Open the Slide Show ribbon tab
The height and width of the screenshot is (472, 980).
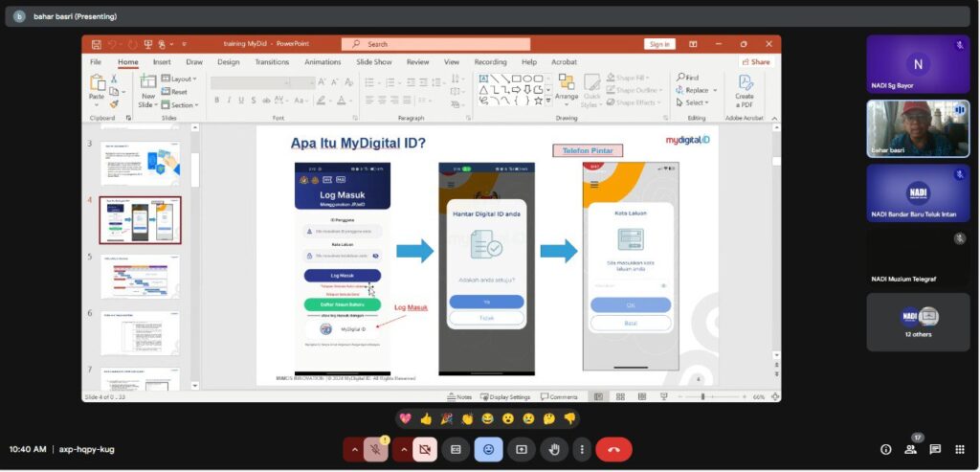point(374,62)
